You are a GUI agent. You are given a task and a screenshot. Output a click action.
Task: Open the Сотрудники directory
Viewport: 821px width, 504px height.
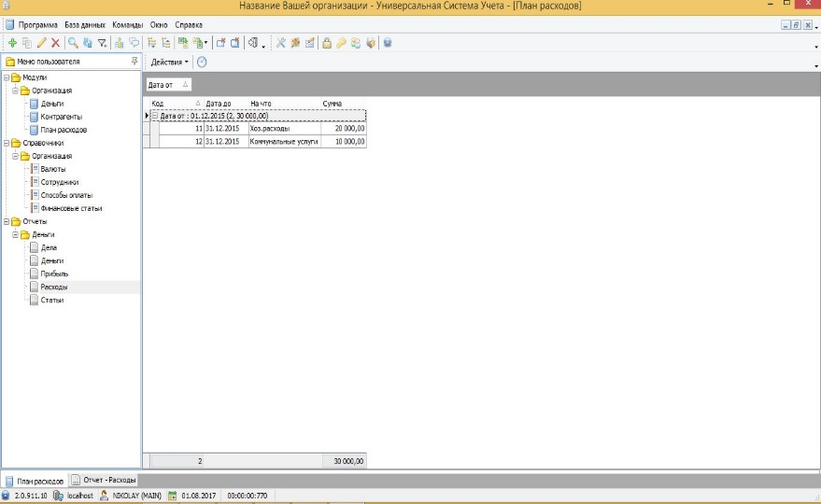(60, 182)
